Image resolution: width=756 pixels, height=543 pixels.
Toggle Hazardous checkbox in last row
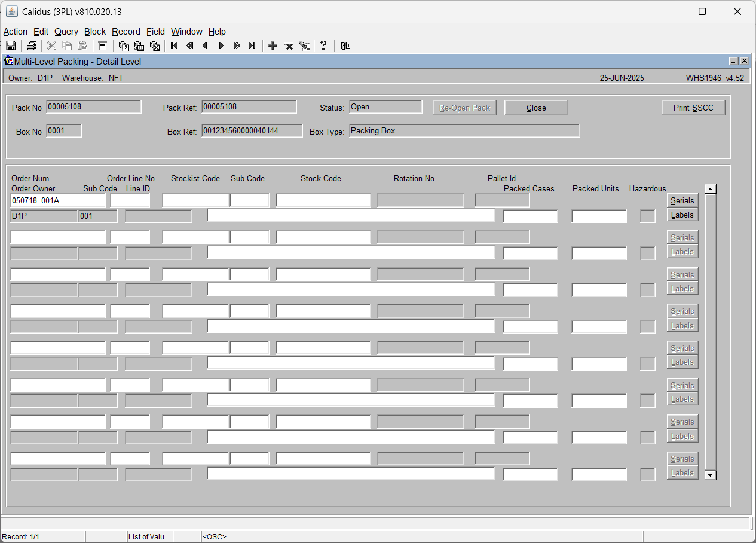pos(648,474)
